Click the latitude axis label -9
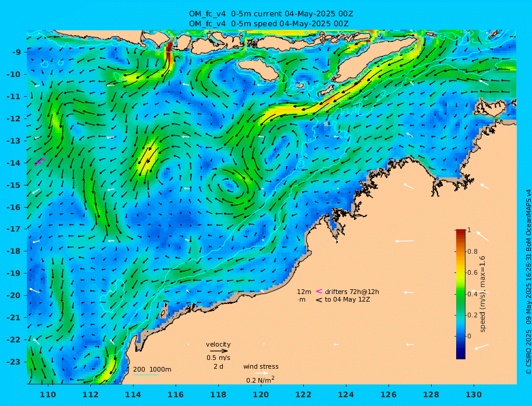532x406 pixels. pos(17,52)
